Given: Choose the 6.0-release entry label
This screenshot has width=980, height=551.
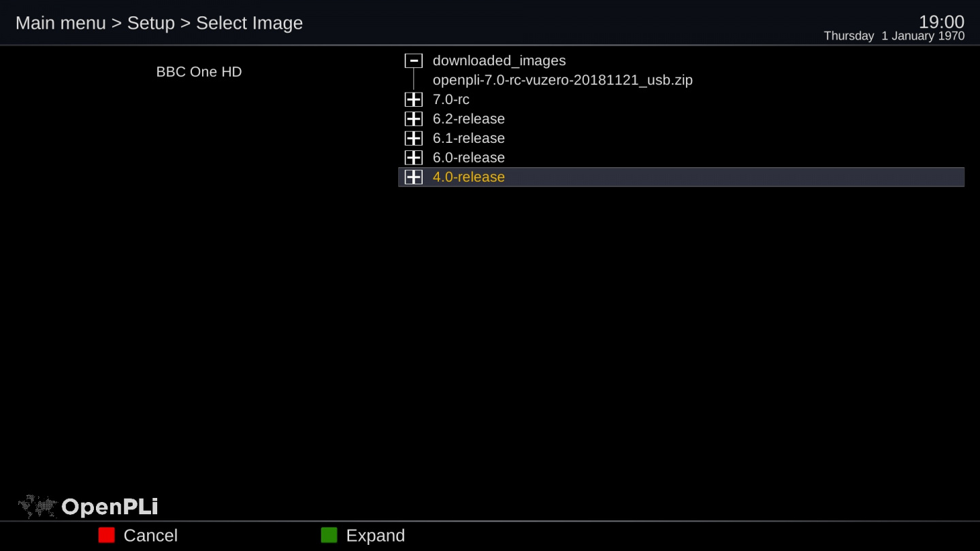Looking at the screenshot, I should tap(468, 158).
